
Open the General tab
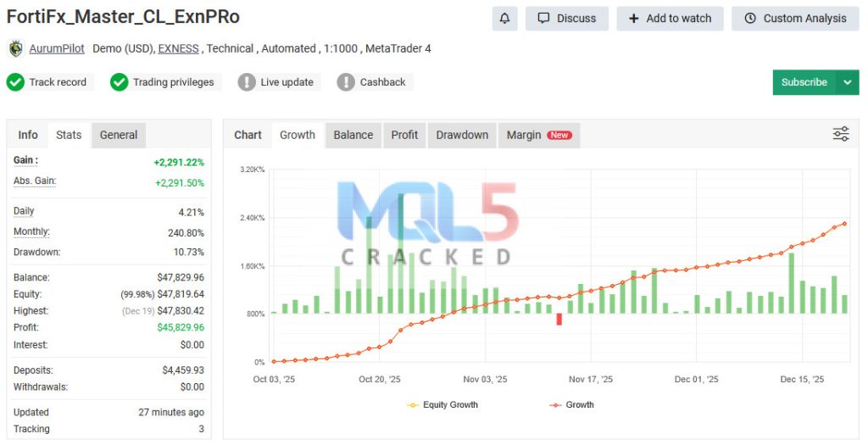tap(119, 135)
